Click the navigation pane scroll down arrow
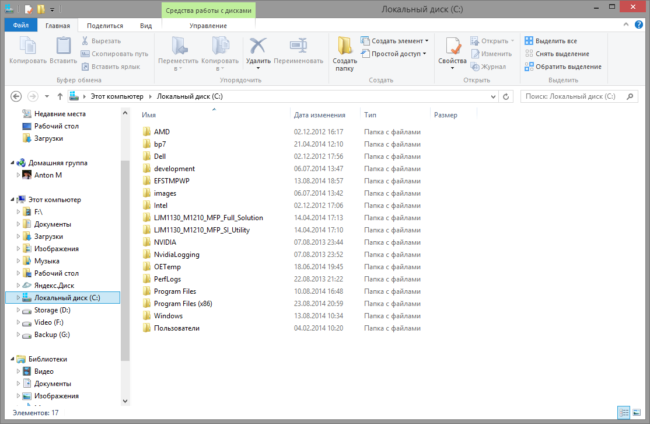The height and width of the screenshot is (424, 650). coord(125,401)
